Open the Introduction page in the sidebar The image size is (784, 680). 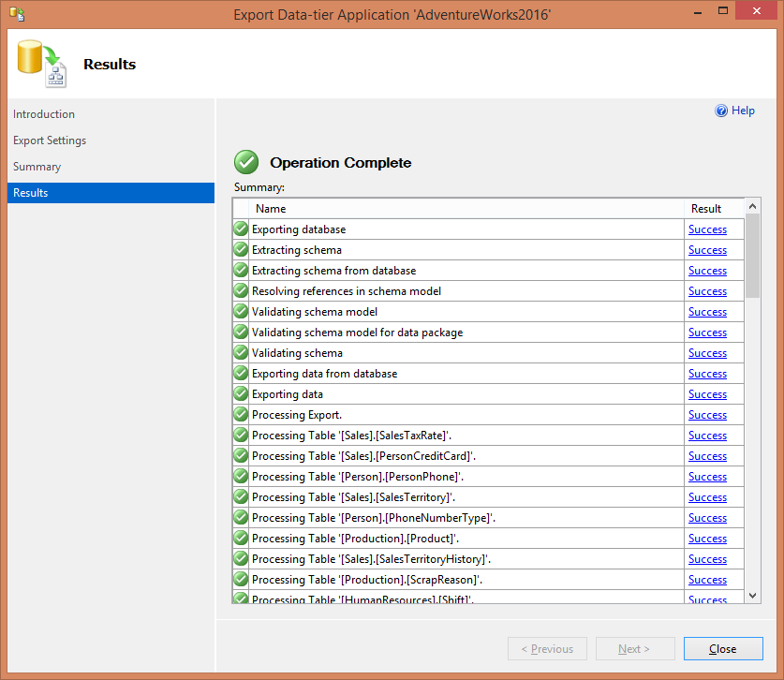point(44,114)
